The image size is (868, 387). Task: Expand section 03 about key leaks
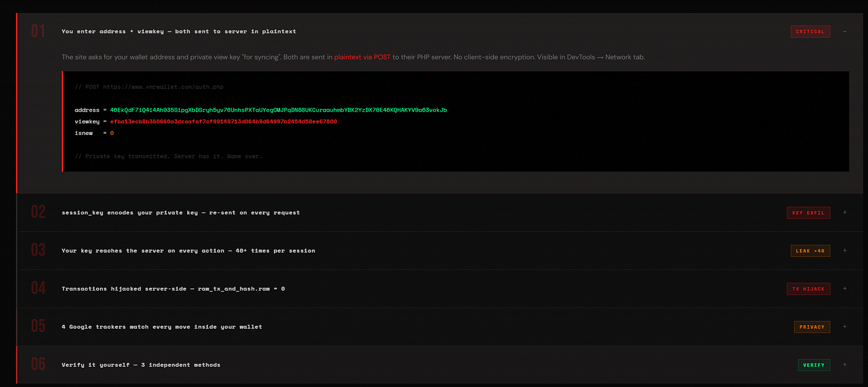(x=844, y=250)
